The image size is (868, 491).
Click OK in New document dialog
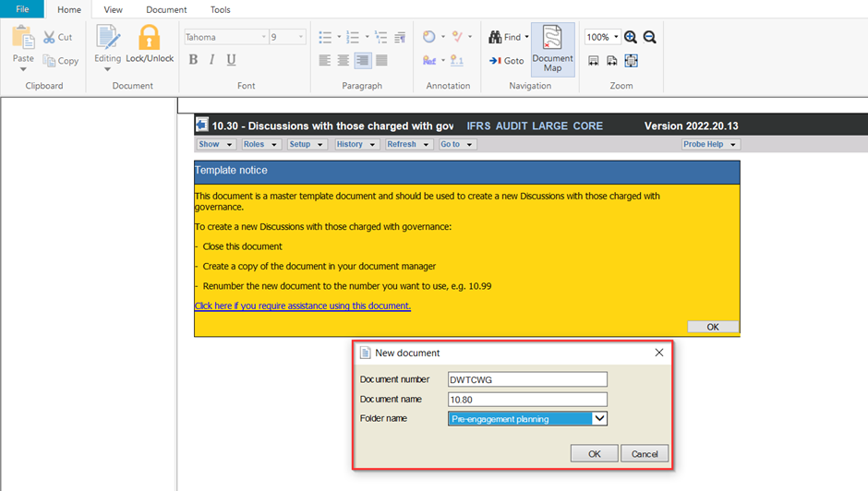click(594, 453)
